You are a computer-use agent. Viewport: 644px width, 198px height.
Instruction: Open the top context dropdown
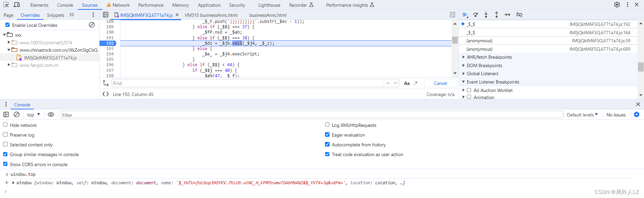click(34, 115)
